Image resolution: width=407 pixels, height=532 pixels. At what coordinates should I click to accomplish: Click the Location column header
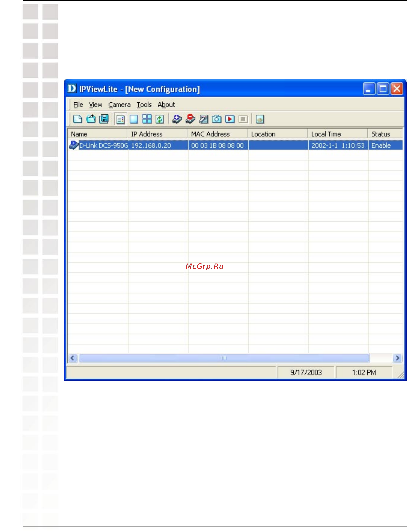pyautogui.click(x=278, y=134)
